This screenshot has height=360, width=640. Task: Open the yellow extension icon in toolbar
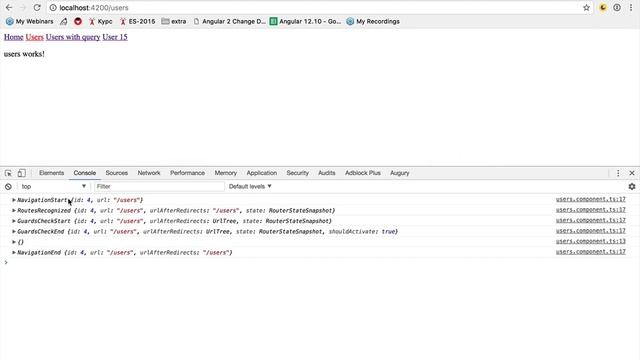click(x=603, y=8)
